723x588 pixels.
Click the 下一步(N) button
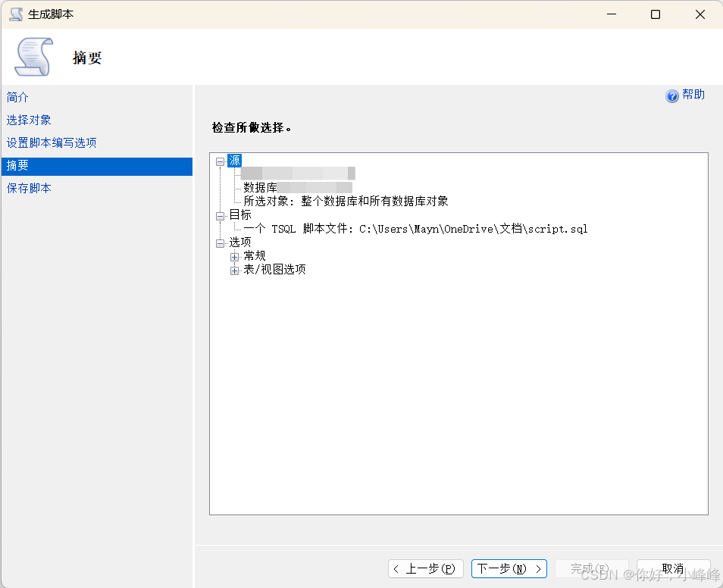click(509, 568)
